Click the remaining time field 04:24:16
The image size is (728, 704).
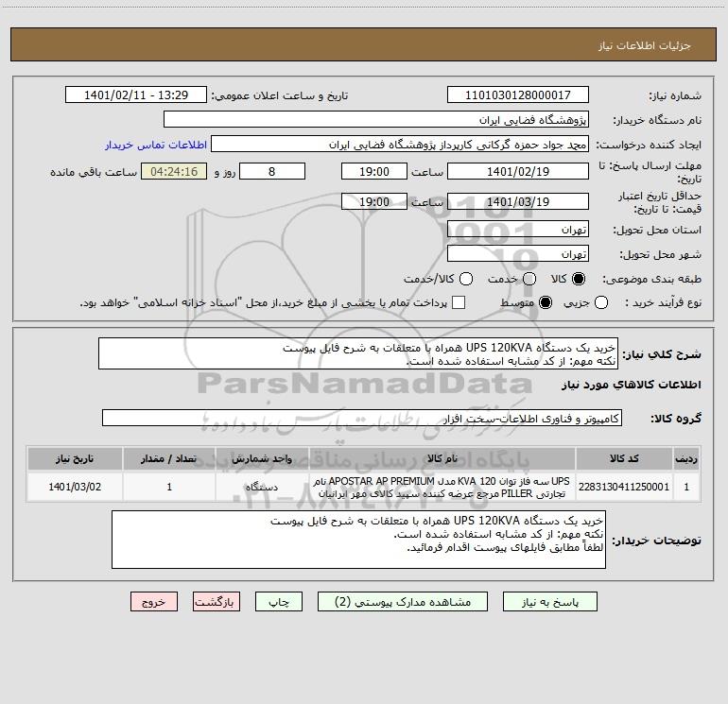point(174,171)
